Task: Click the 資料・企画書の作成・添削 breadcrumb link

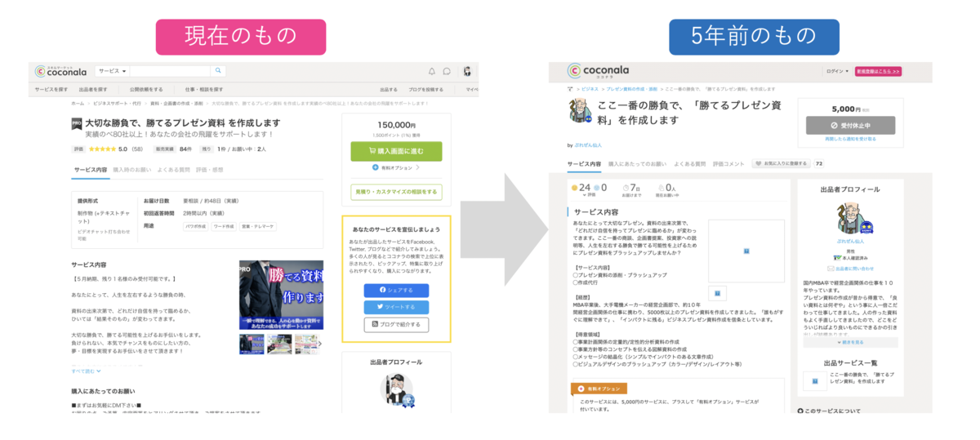Action: (x=176, y=104)
